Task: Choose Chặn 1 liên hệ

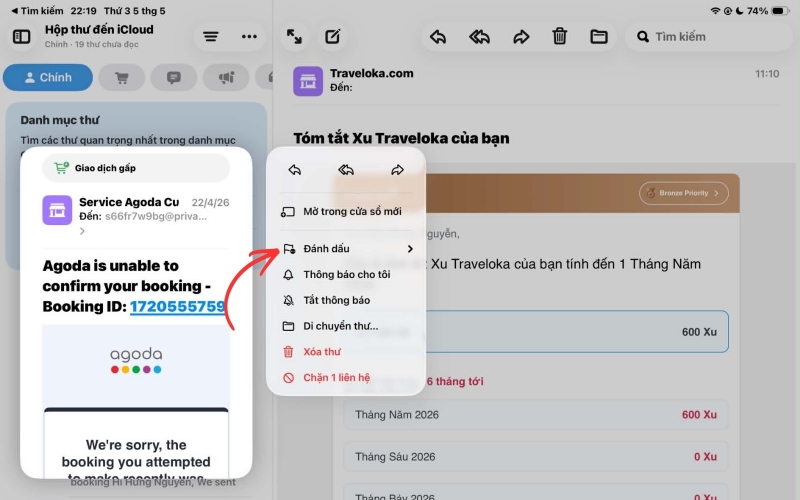Action: pyautogui.click(x=346, y=378)
